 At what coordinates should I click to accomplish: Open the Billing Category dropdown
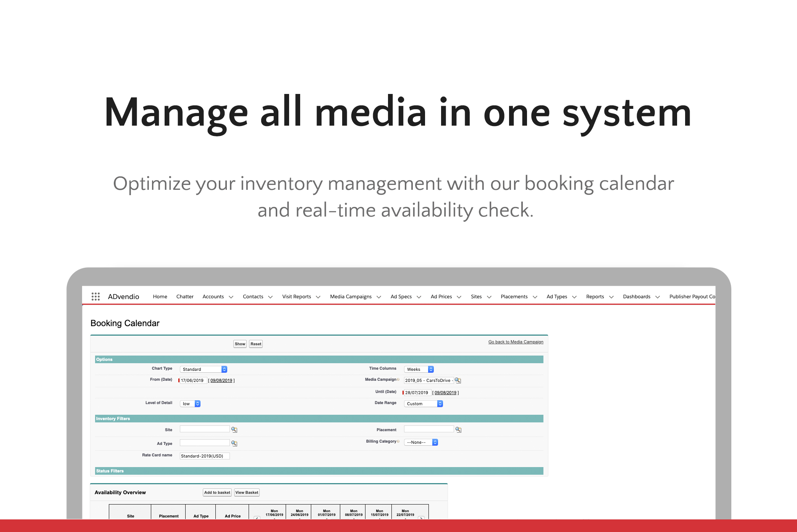coord(421,442)
